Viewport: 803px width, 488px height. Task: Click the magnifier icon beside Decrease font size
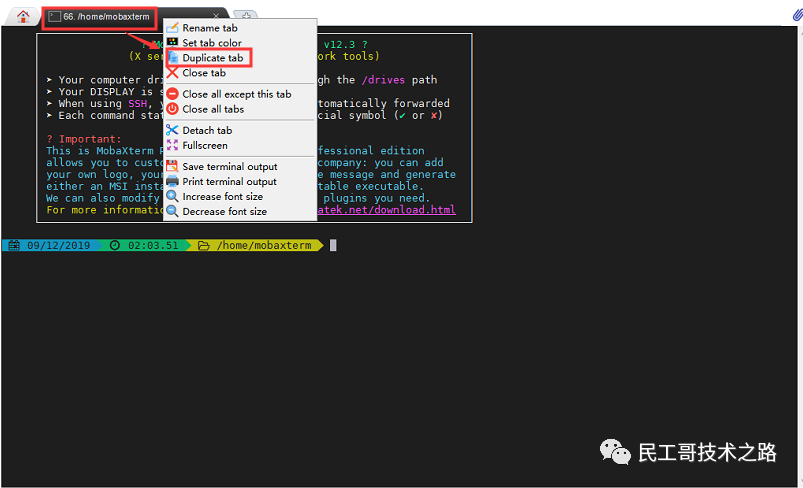tap(172, 211)
